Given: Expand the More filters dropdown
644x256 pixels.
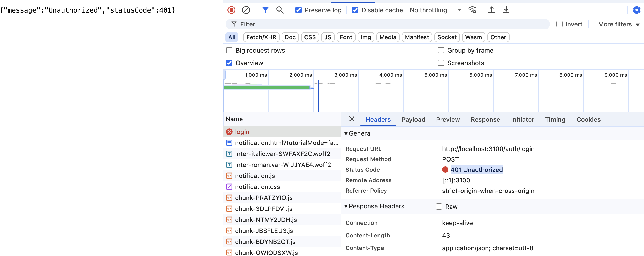Looking at the screenshot, I should click(x=619, y=24).
